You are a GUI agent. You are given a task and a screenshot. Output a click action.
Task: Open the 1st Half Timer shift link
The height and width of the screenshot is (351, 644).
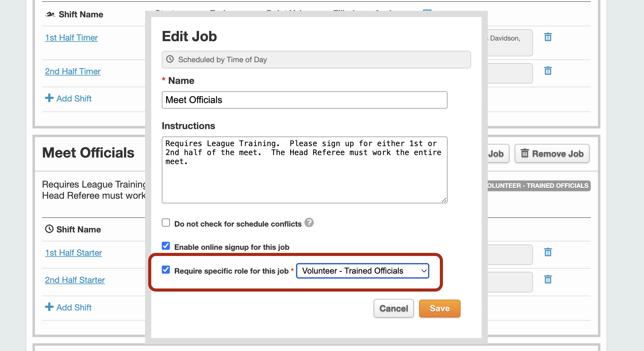point(71,38)
